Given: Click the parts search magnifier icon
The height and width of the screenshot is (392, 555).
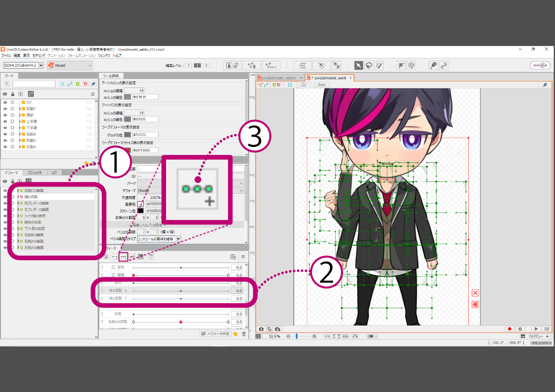Looking at the screenshot, I should click(x=7, y=84).
